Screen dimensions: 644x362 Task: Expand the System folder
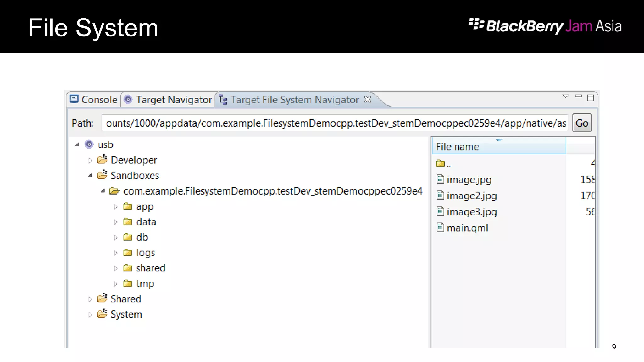[90, 315]
